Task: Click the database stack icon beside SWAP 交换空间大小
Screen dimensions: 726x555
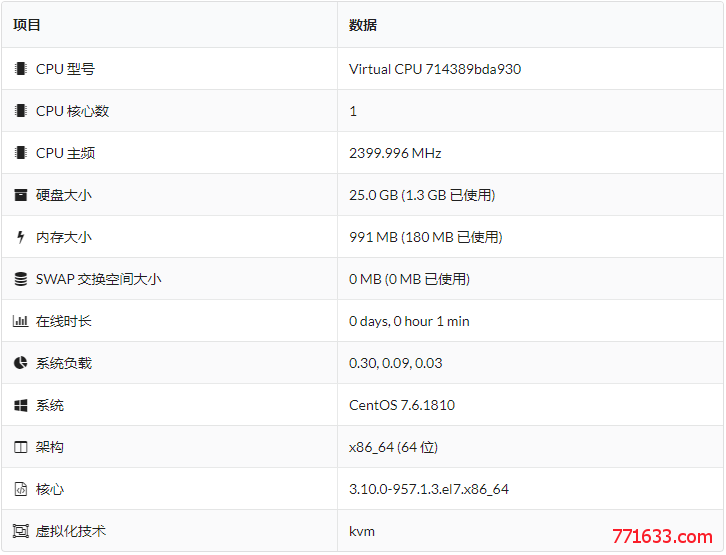Action: click(20, 279)
